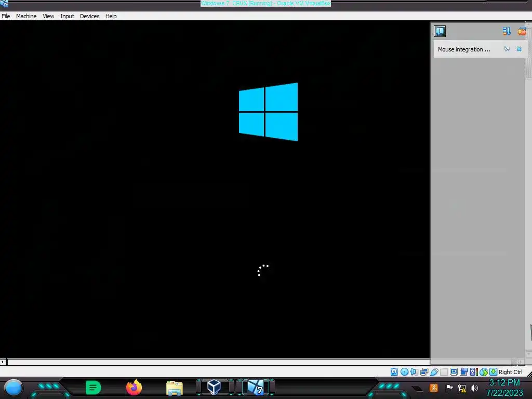Switch to Windows 7 VM taskbar button
This screenshot has width=532, height=399.
(256, 388)
